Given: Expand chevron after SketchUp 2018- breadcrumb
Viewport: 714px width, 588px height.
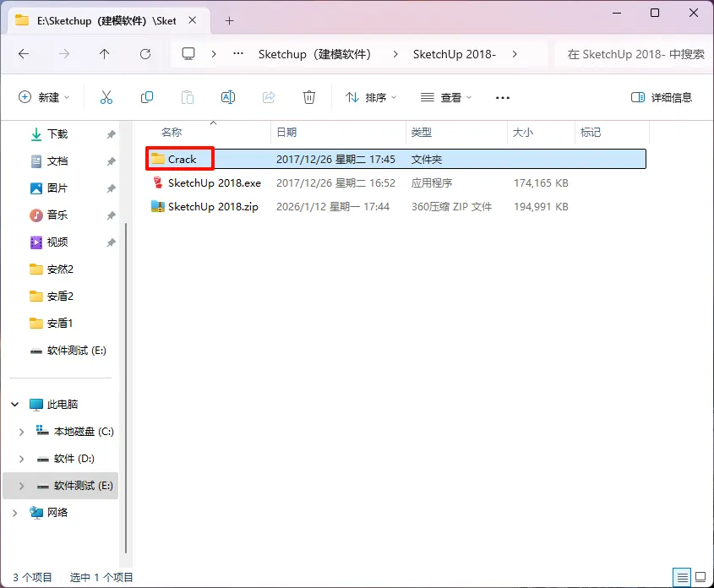Looking at the screenshot, I should click(x=515, y=54).
